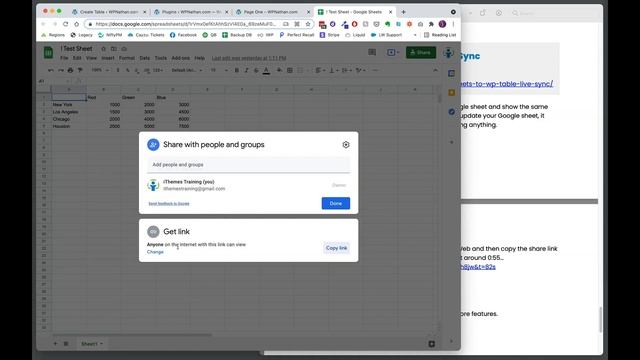Open Reading List button
The width and height of the screenshot is (640, 360).
[x=440, y=35]
